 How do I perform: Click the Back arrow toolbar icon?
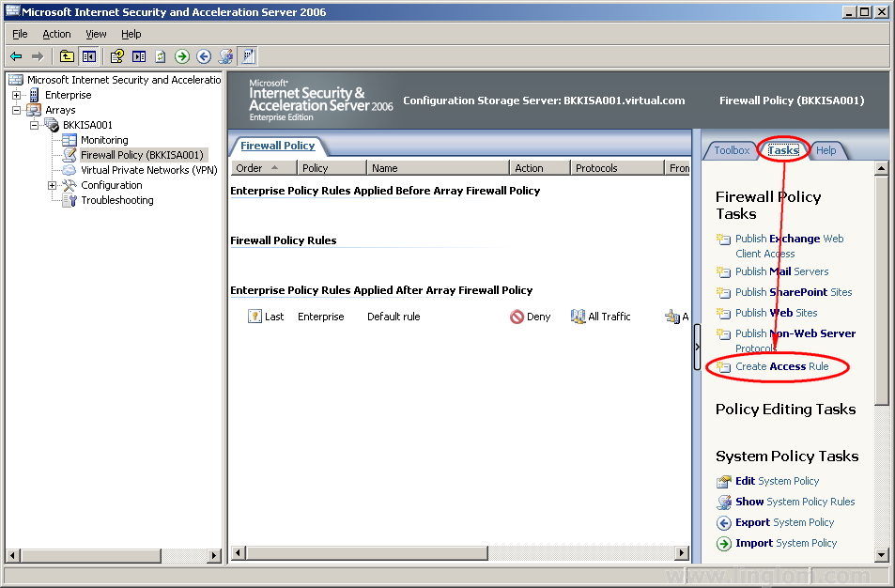[16, 56]
